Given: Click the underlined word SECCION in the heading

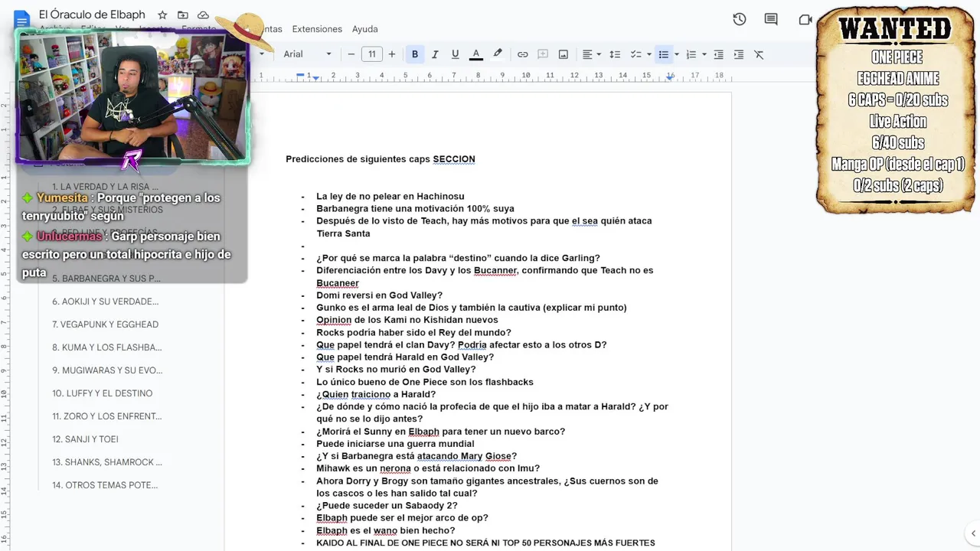Looking at the screenshot, I should click(454, 159).
